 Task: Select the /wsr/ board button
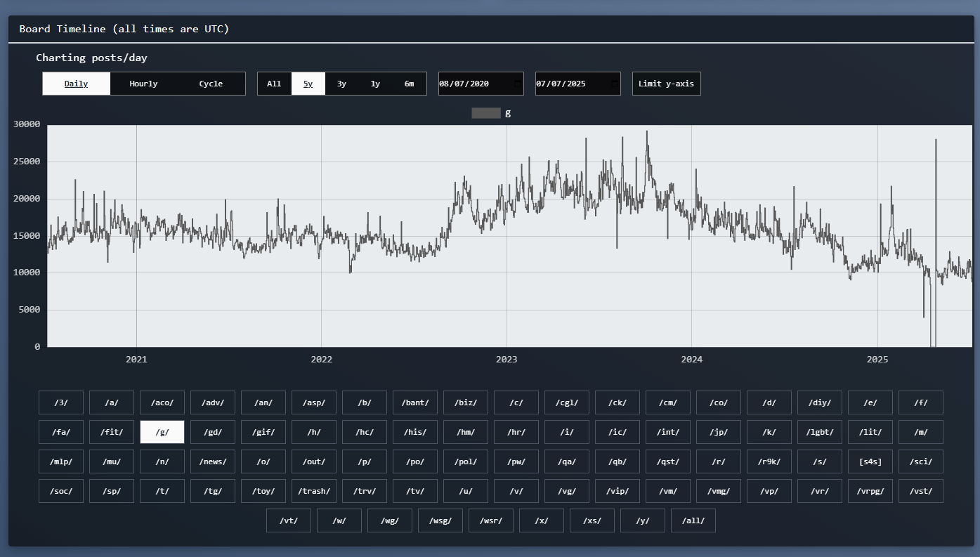pyautogui.click(x=491, y=520)
